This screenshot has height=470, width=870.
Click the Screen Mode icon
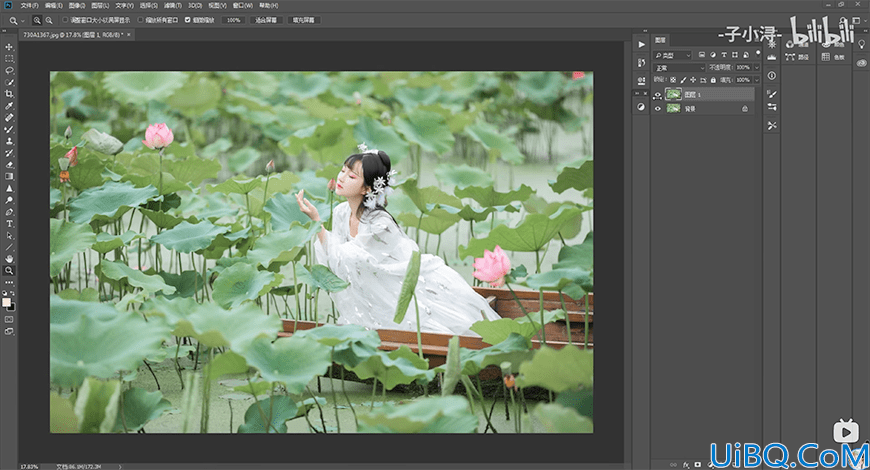pos(9,331)
